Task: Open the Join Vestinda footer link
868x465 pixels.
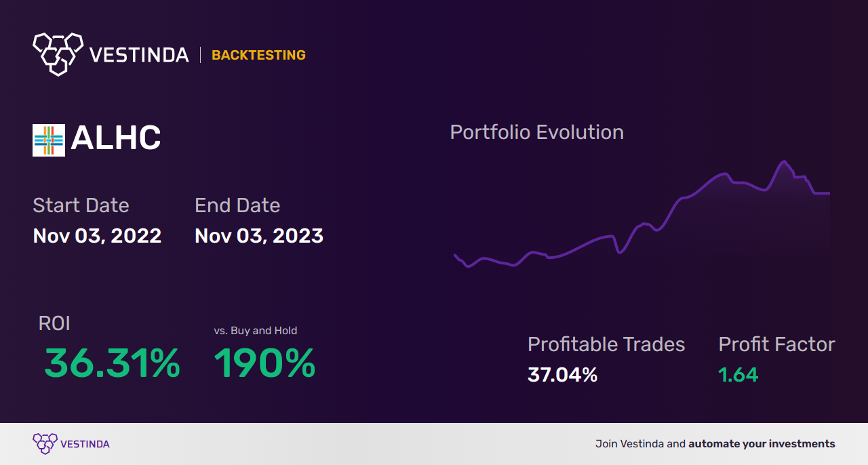Action: coord(715,444)
